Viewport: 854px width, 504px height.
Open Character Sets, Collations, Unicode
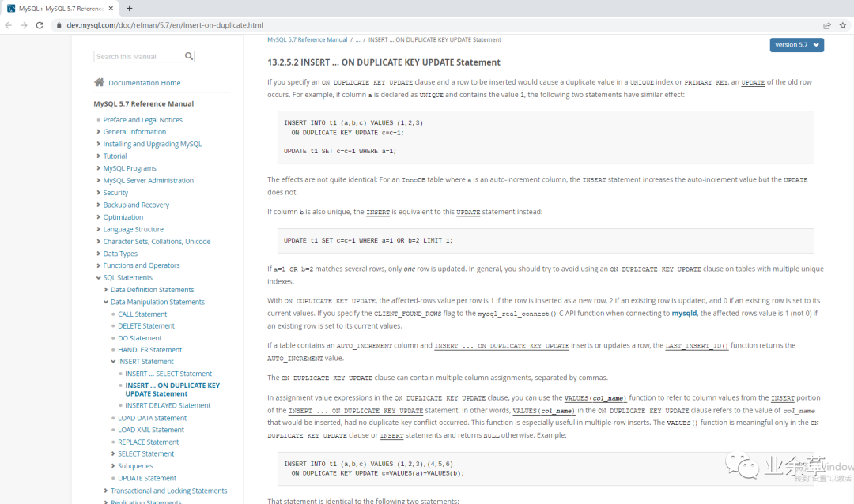tap(157, 241)
